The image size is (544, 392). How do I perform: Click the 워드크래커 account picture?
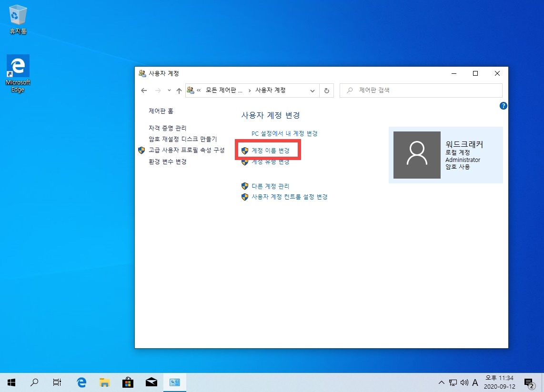click(417, 155)
